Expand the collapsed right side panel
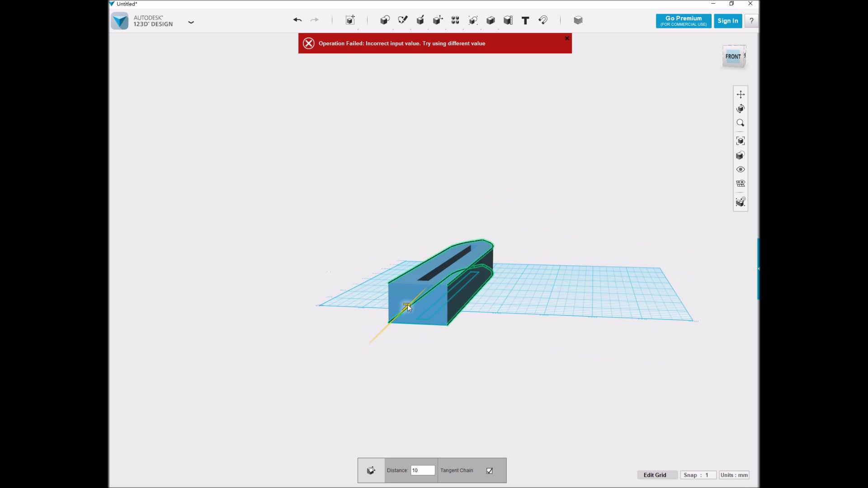868x488 pixels. pos(758,268)
